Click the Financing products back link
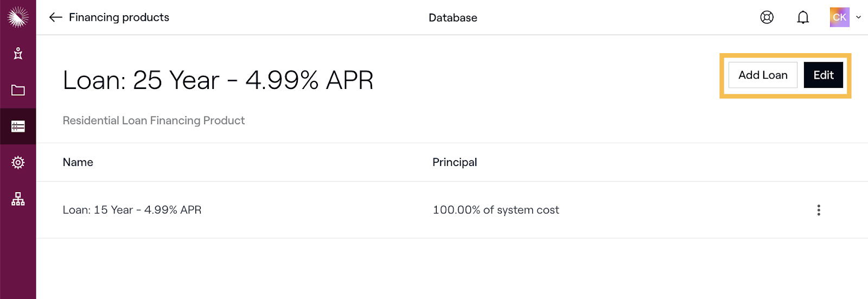868x299 pixels. tap(119, 17)
